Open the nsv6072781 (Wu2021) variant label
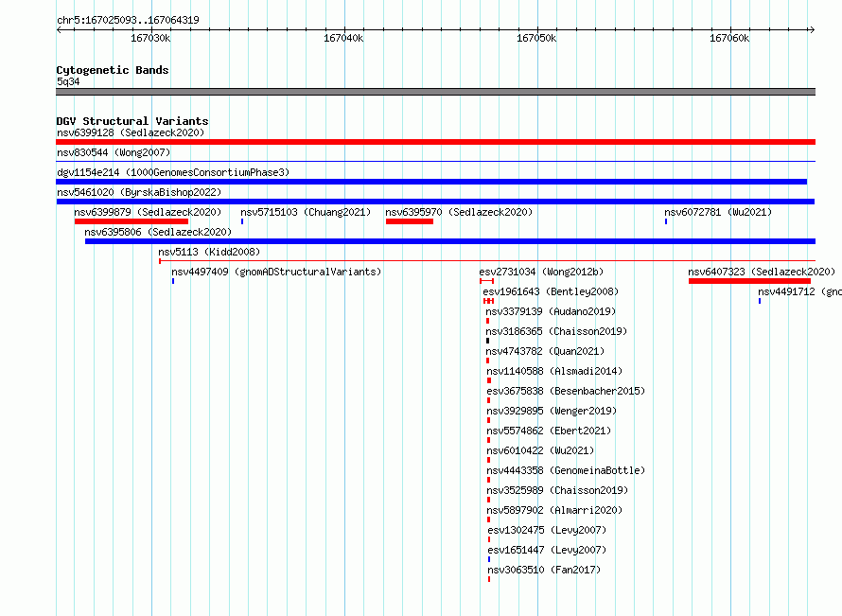The width and height of the screenshot is (842, 616). tap(718, 212)
